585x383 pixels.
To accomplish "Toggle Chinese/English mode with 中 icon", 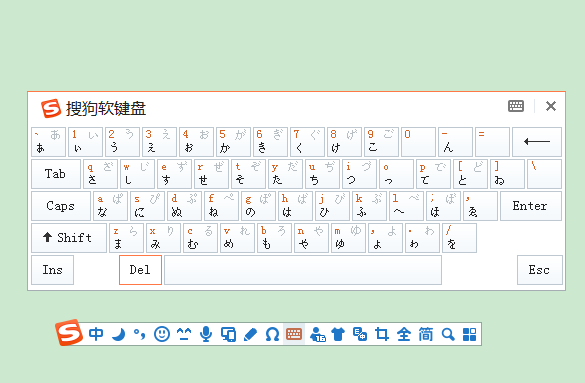I will [96, 334].
